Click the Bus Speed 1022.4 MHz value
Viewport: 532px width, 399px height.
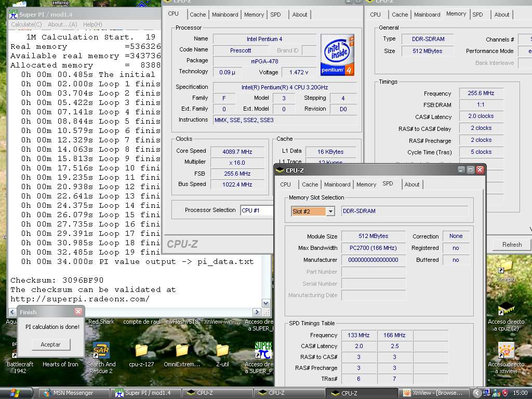237,184
